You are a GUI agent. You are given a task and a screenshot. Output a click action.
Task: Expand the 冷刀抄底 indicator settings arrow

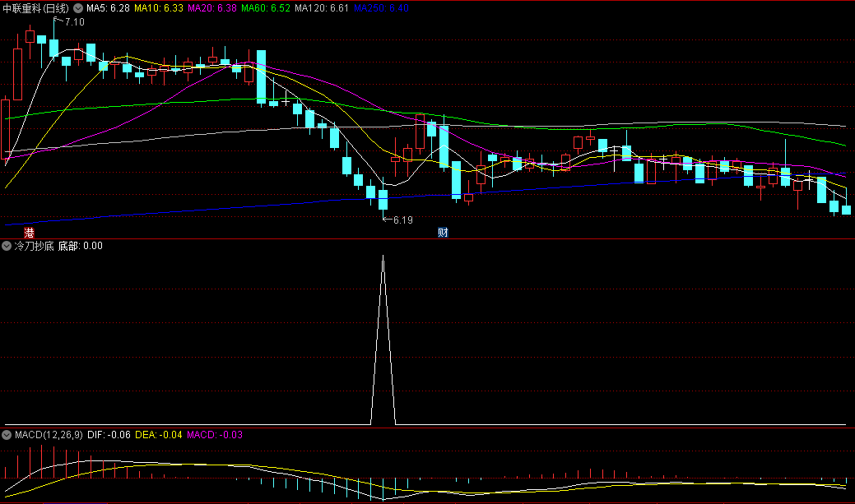click(7, 246)
